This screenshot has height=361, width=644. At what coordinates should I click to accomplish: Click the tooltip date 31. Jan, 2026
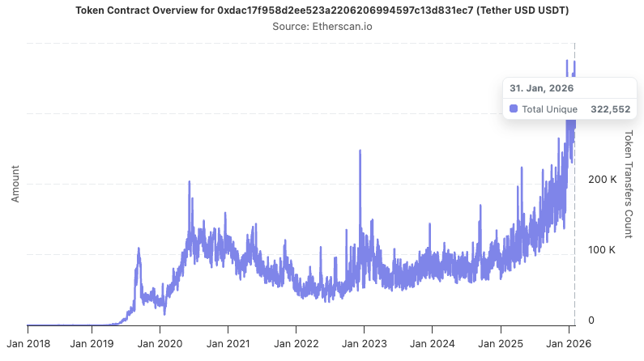[x=542, y=87]
